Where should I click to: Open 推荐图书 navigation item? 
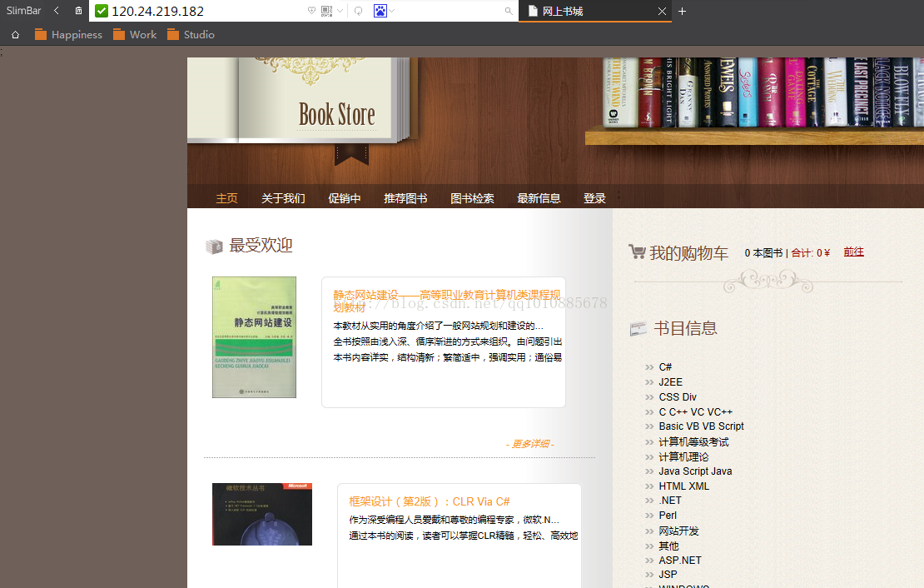[405, 198]
